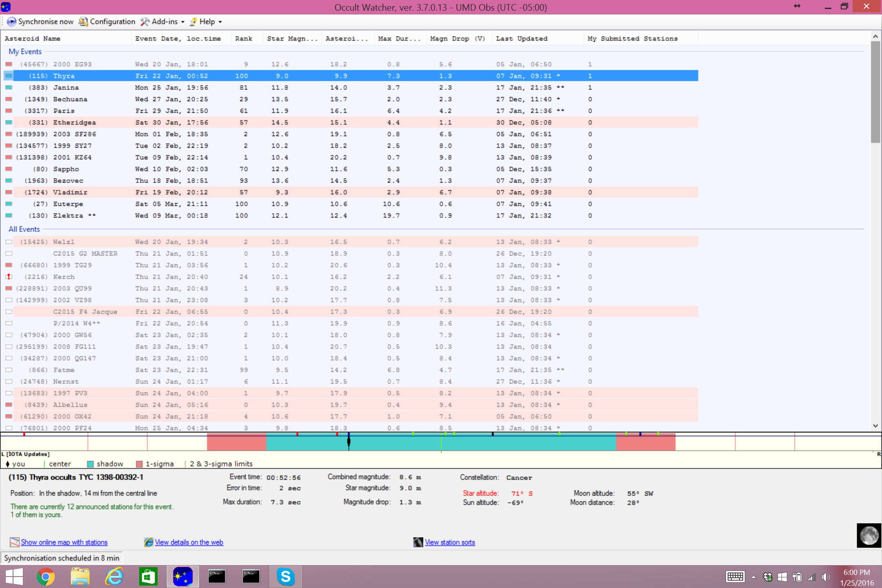Toggle the (15425) Welzl event checkbox
This screenshot has width=882, height=588.
(9, 242)
